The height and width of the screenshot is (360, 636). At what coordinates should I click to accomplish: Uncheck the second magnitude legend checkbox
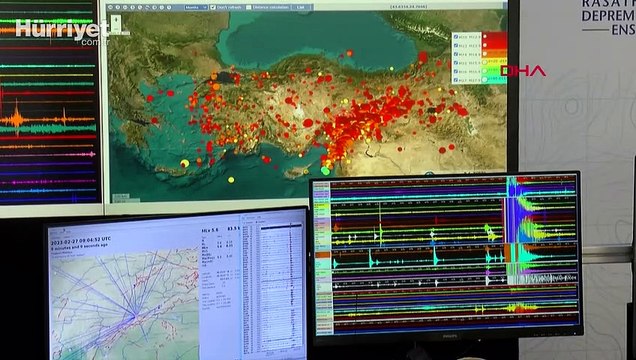[456, 45]
